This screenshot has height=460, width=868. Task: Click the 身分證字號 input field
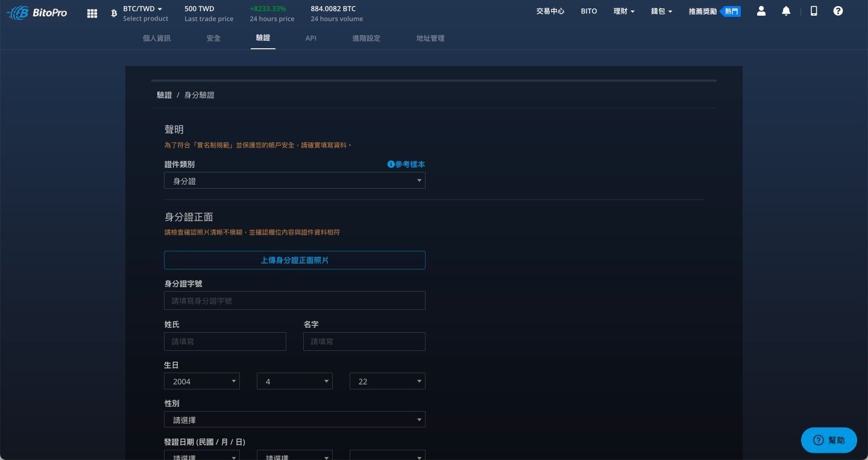tap(295, 300)
